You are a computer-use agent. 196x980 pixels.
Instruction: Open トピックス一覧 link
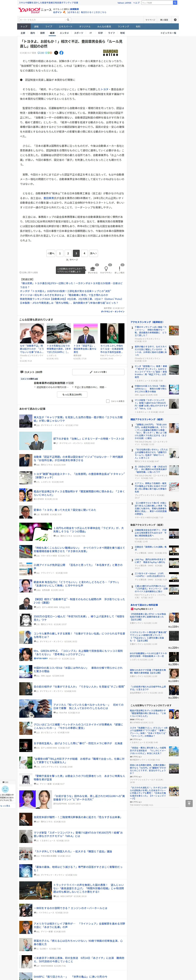[x=168, y=33]
